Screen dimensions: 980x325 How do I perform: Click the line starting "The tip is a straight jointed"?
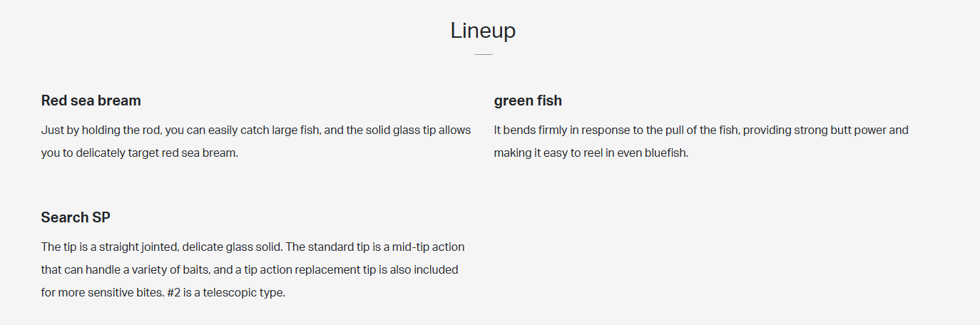252,247
